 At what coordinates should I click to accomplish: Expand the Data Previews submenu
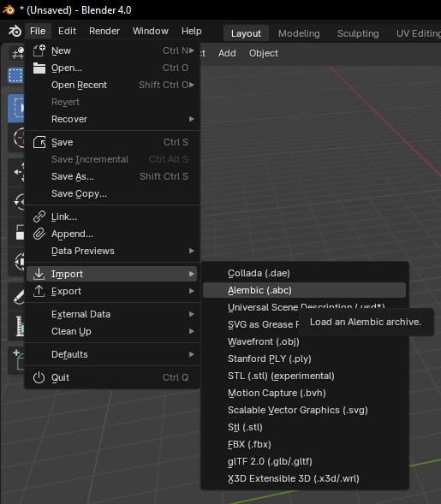pyautogui.click(x=192, y=251)
